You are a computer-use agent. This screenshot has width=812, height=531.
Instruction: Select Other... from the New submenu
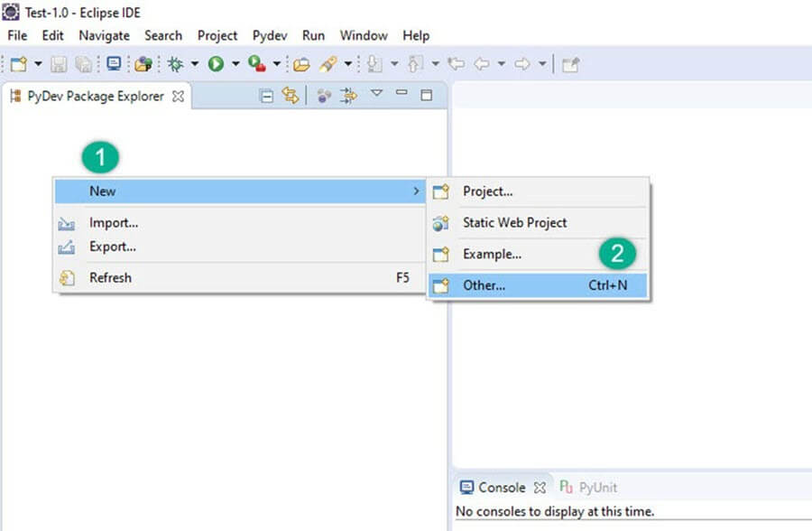pyautogui.click(x=484, y=285)
